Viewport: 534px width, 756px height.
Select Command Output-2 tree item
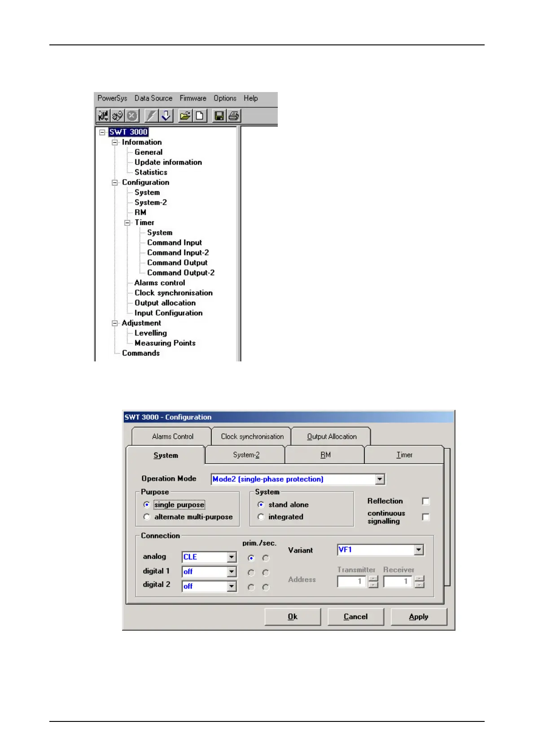[181, 273]
